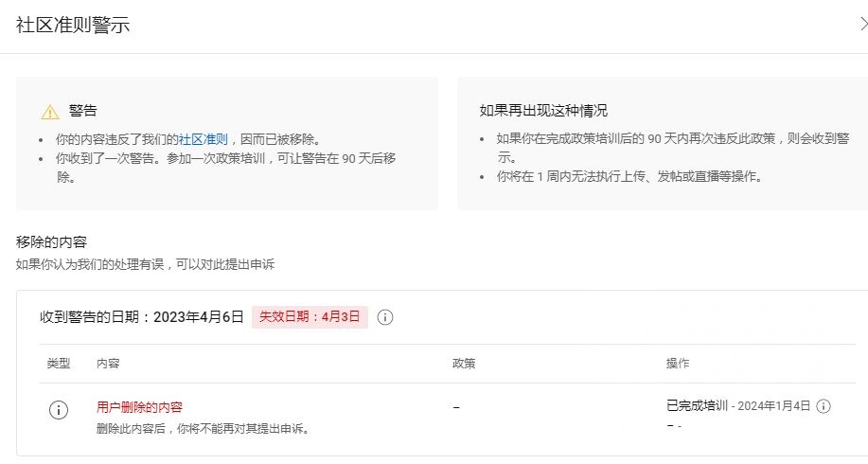Click the 操作 column header

(x=678, y=364)
